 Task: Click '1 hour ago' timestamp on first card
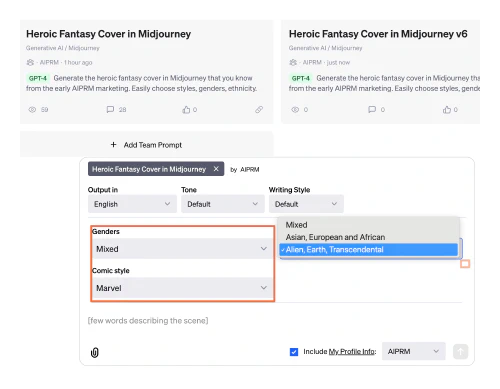pyautogui.click(x=78, y=62)
